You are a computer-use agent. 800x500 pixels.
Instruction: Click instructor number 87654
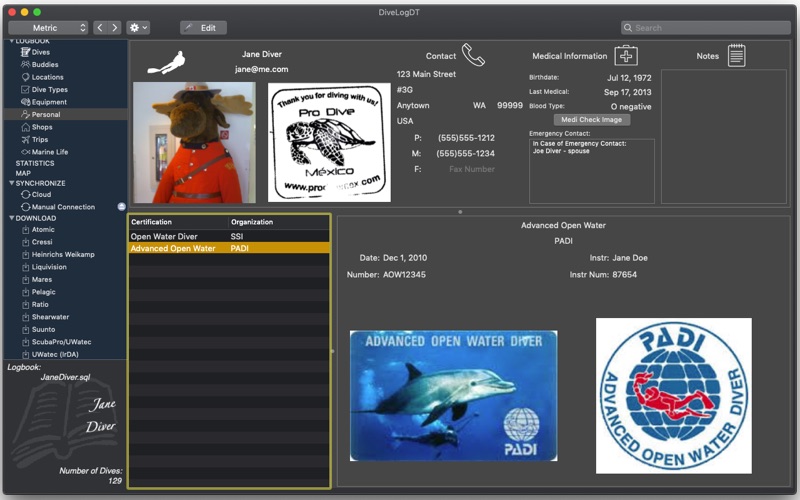pyautogui.click(x=624, y=274)
